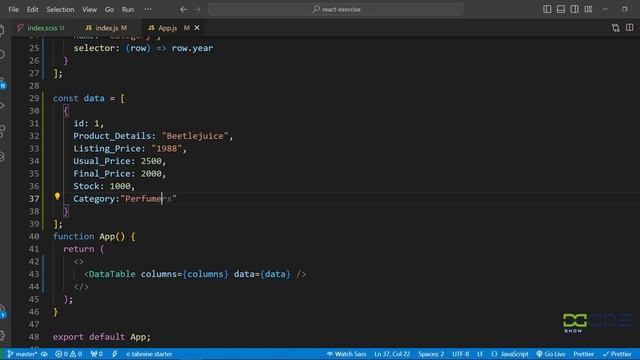Expand the overflow menu ellipsis
This screenshot has height=360, width=640.
[x=148, y=9]
